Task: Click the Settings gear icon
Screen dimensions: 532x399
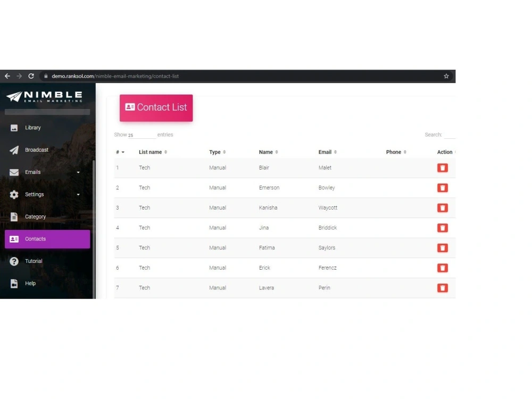Action: pos(14,194)
